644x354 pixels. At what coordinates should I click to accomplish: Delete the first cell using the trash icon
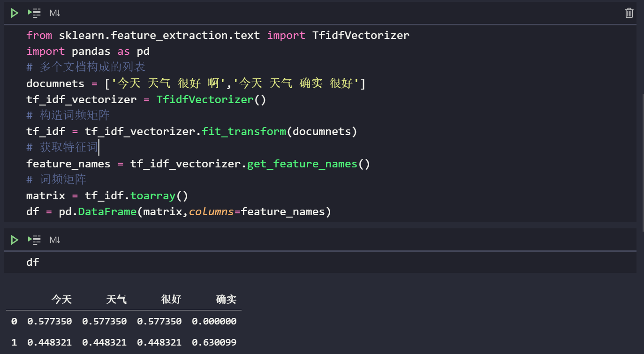(629, 13)
